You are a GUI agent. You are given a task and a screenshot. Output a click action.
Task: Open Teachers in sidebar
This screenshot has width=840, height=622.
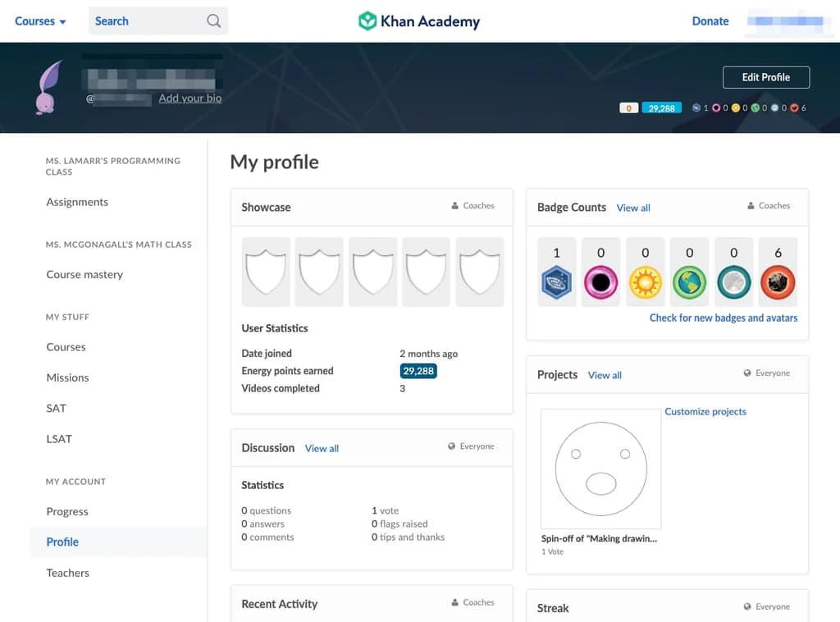pos(67,573)
